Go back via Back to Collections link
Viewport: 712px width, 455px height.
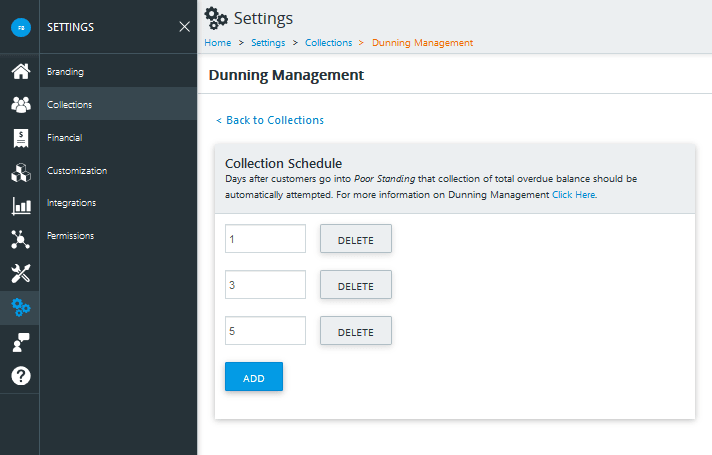point(270,120)
